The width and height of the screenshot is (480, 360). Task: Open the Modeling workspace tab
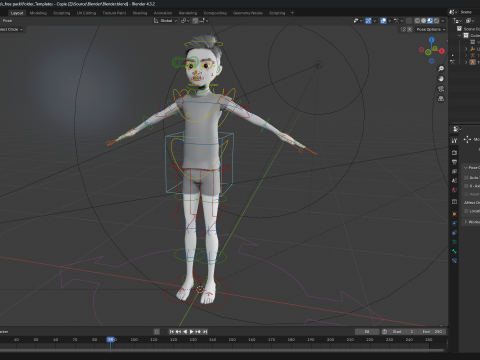point(38,13)
